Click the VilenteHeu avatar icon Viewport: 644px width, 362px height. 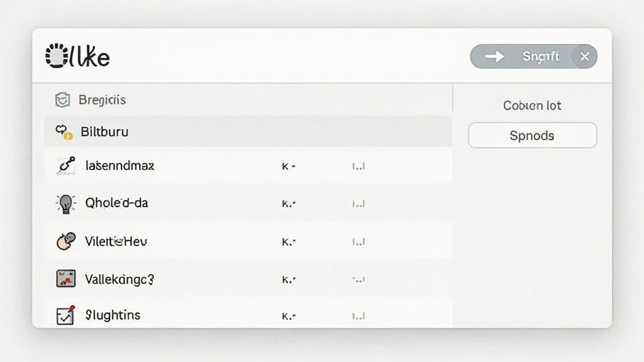tap(65, 241)
